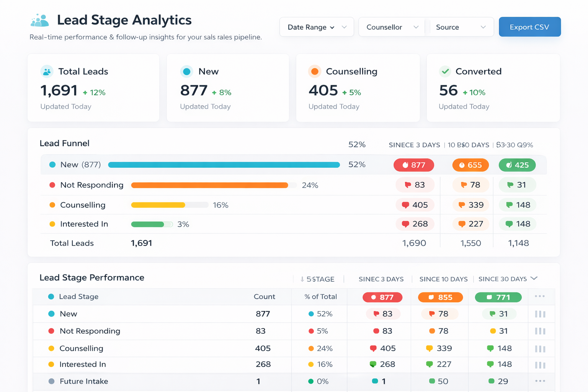The height and width of the screenshot is (392, 588).
Task: Click the column bars icon in Not Responding row
Action: tap(540, 331)
